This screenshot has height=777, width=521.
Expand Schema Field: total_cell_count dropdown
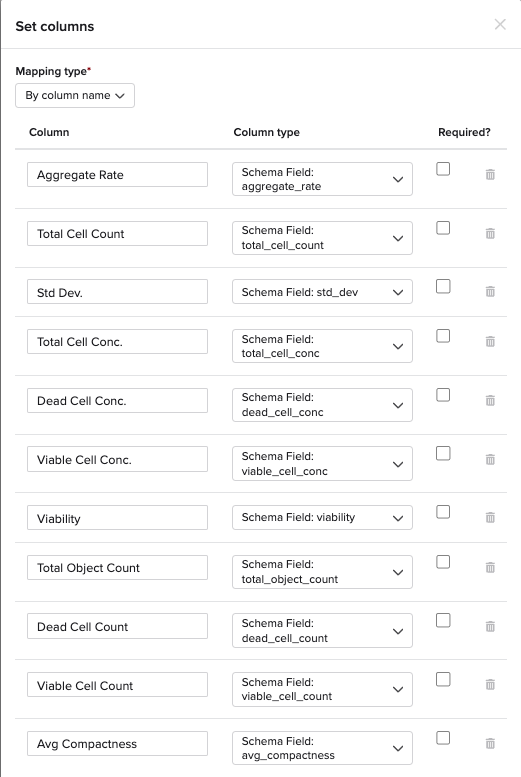click(322, 238)
